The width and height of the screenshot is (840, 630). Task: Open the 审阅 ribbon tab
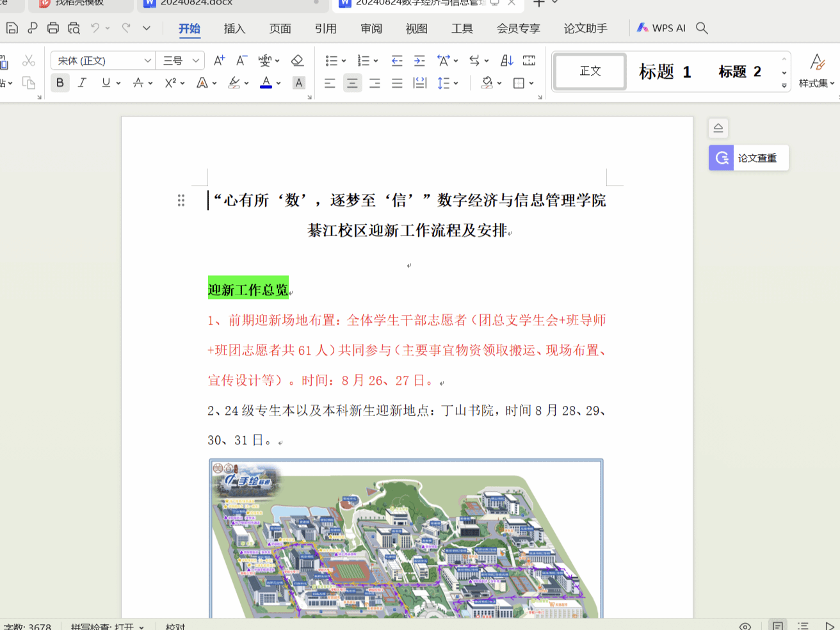tap(371, 29)
